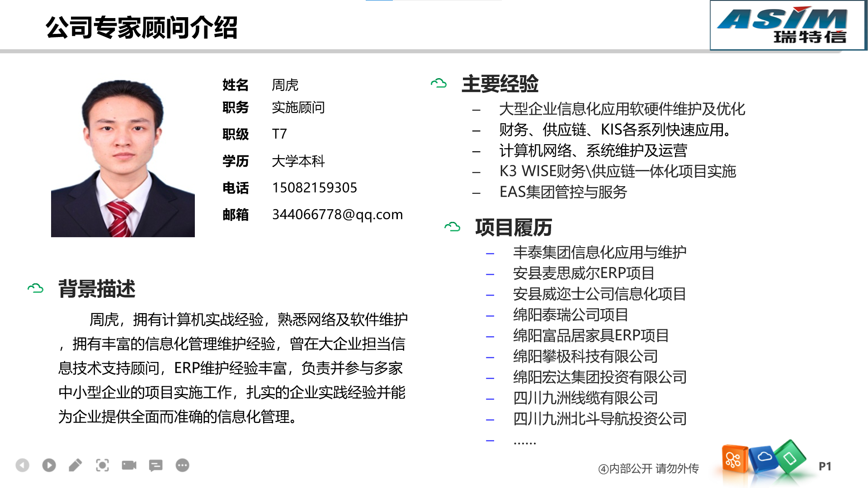868x488 pixels.
Task: Click the 职务 label
Action: (x=236, y=108)
